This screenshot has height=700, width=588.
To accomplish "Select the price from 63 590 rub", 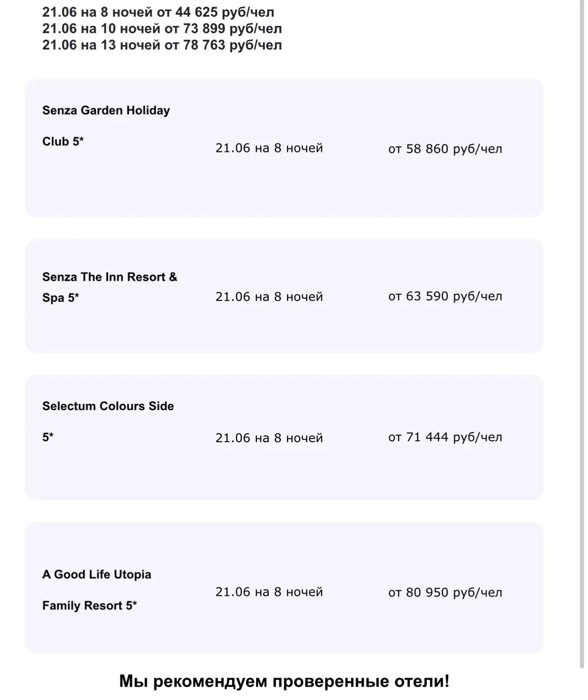I will [x=445, y=296].
